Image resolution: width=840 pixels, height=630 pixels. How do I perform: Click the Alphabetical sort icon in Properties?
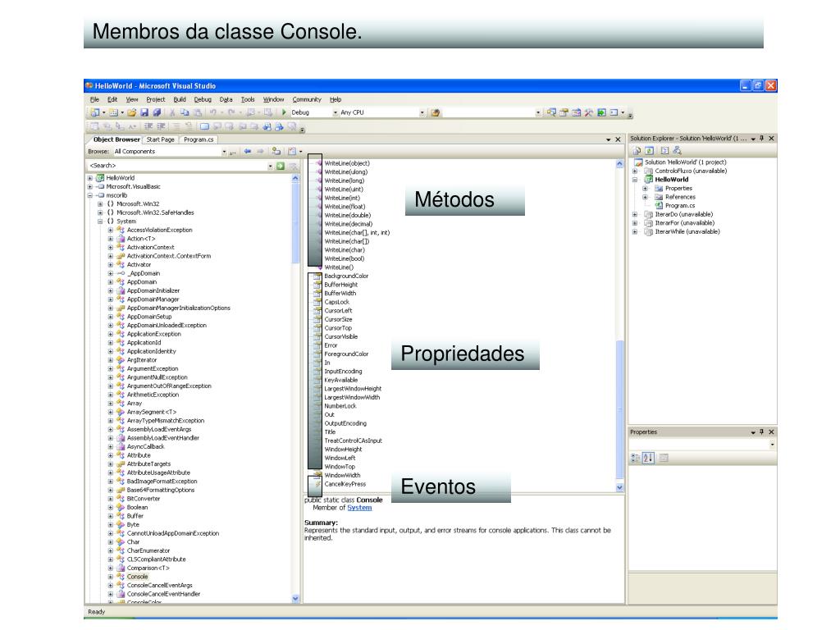click(648, 458)
